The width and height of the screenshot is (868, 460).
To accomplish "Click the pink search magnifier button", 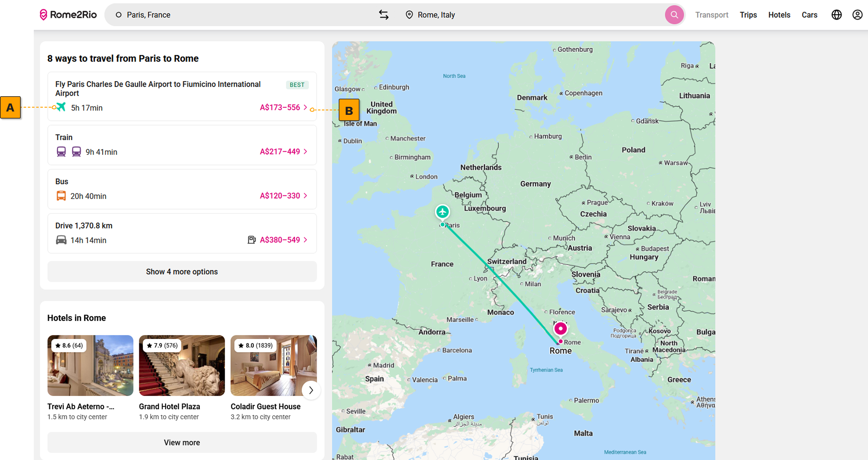I will 674,15.
